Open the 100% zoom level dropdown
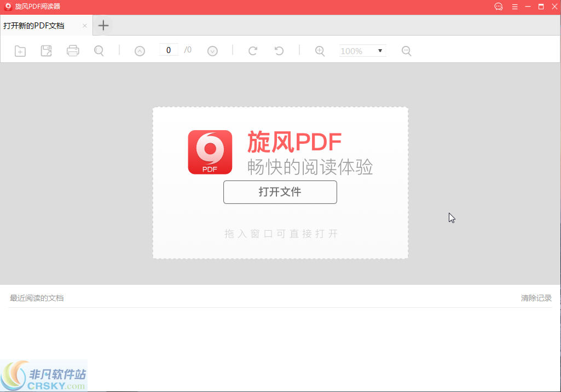The width and height of the screenshot is (561, 392). point(363,51)
